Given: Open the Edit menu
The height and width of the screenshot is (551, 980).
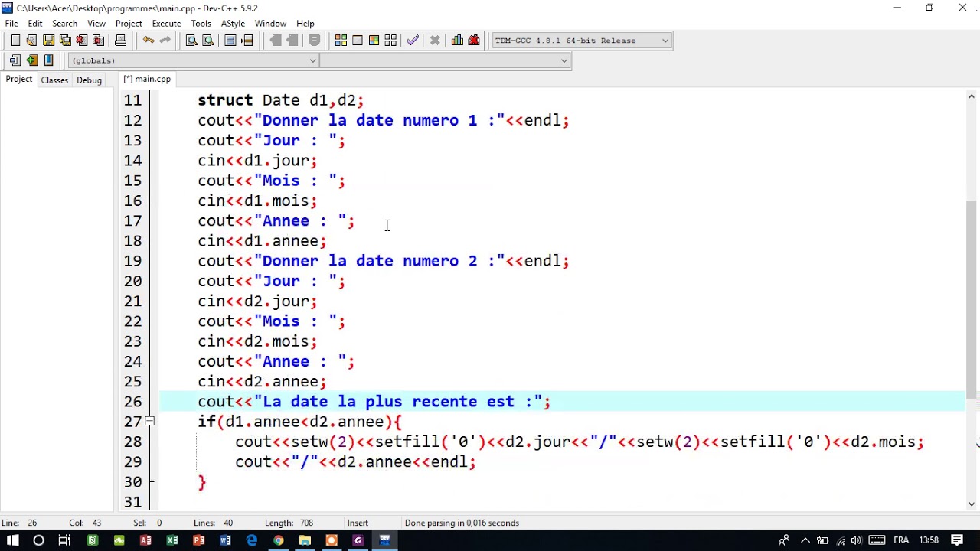Looking at the screenshot, I should pos(35,24).
